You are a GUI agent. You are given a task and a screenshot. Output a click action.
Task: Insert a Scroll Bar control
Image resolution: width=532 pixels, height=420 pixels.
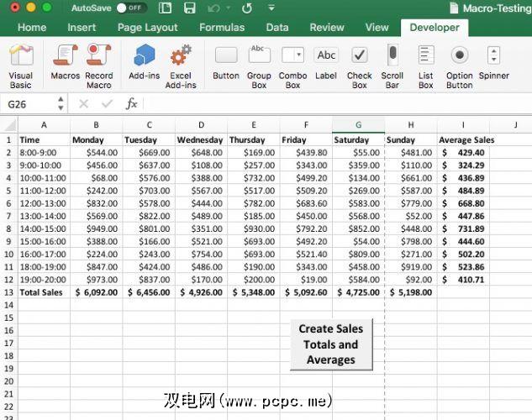(x=392, y=66)
